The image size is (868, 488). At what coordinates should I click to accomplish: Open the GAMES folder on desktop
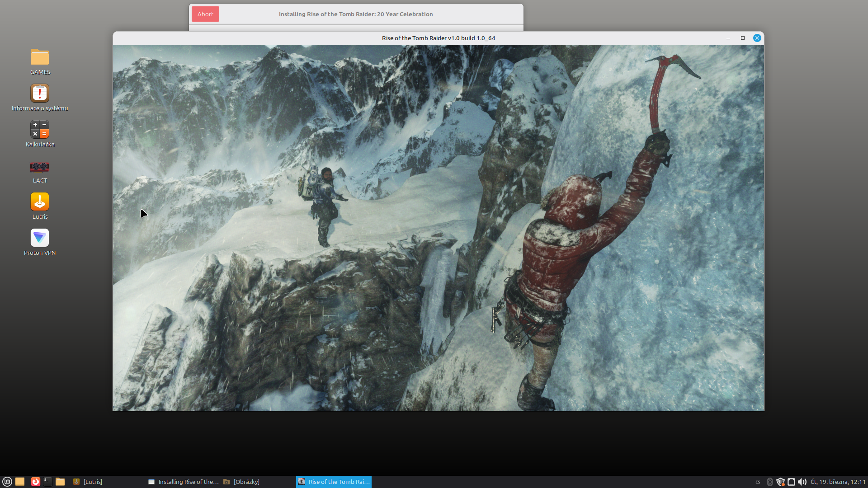click(x=40, y=58)
